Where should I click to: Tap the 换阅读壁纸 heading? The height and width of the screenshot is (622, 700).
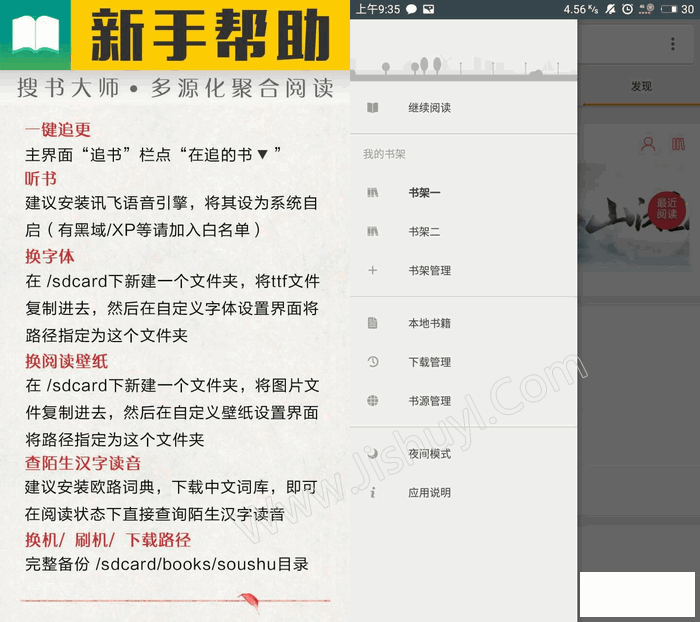pyautogui.click(x=66, y=361)
